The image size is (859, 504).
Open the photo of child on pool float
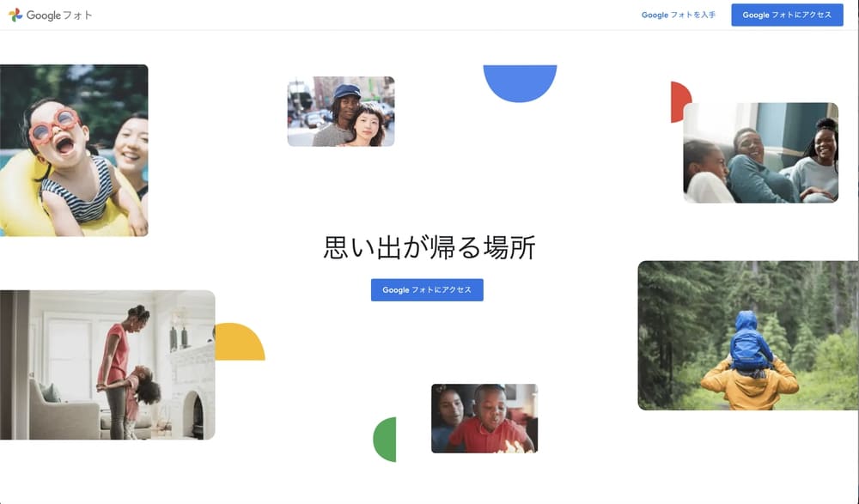74,150
